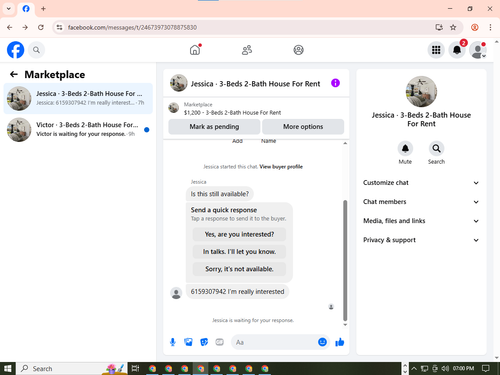Search in conversation magnifier icon
The image size is (500, 375).
(436, 148)
